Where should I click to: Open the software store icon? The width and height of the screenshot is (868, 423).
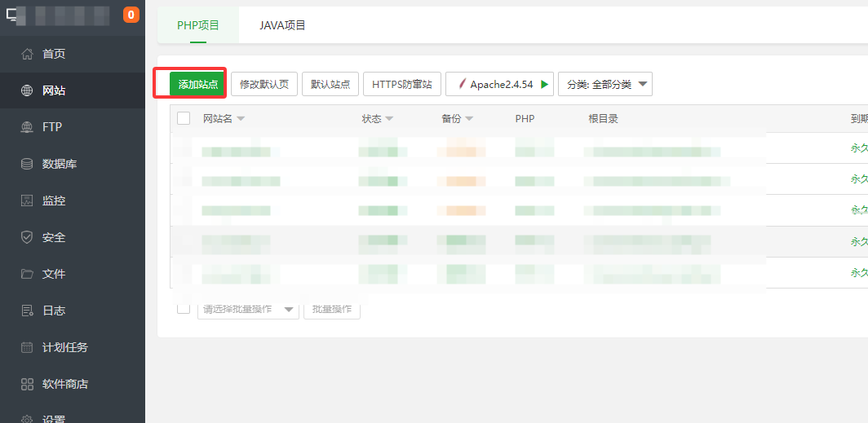[x=27, y=384]
